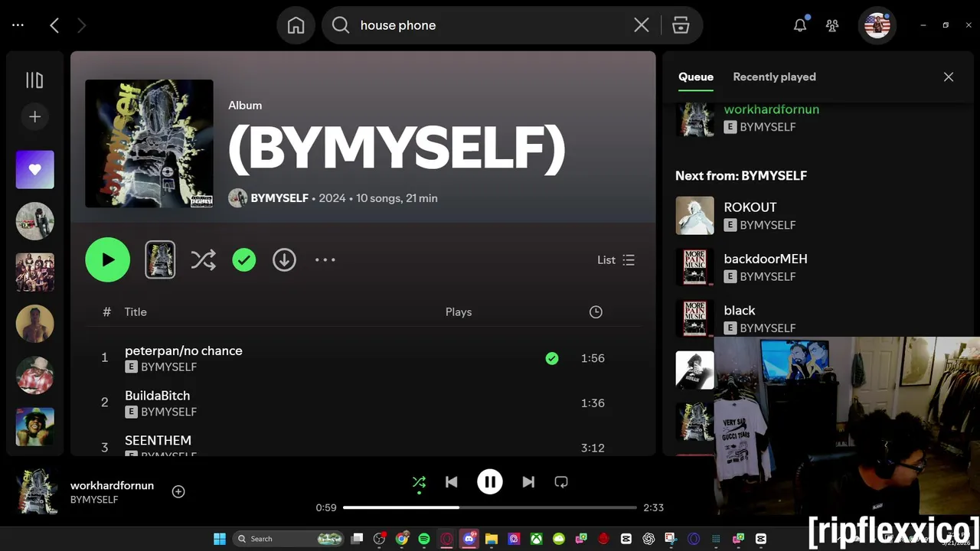This screenshot has height=551, width=980.
Task: Go forward with the right arrow
Action: (x=81, y=25)
